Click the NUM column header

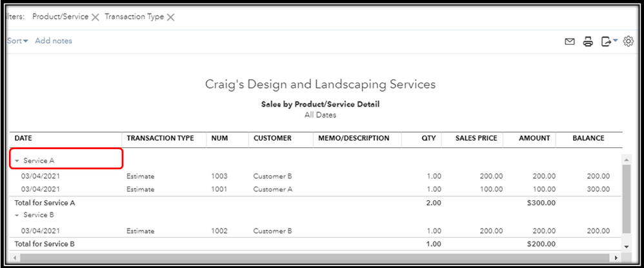[x=219, y=139]
